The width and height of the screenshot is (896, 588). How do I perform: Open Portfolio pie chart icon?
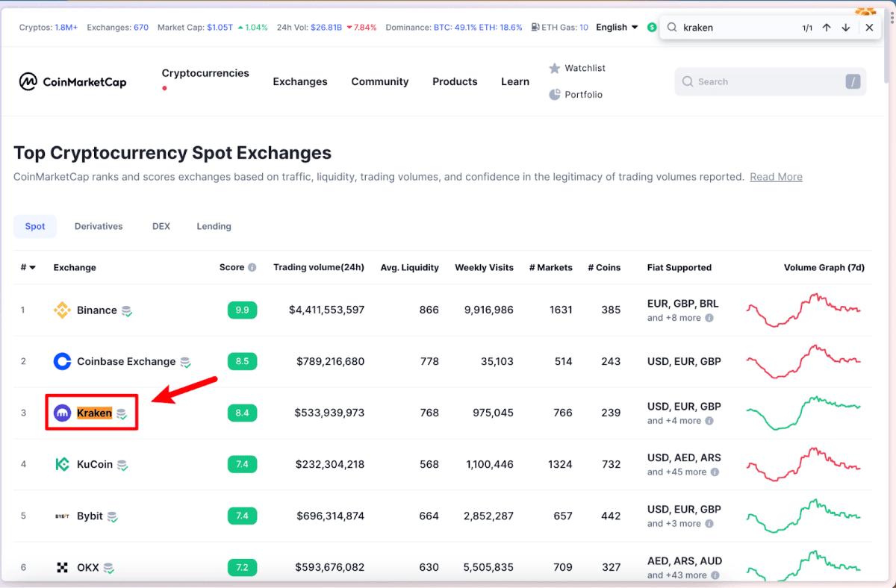pos(555,95)
